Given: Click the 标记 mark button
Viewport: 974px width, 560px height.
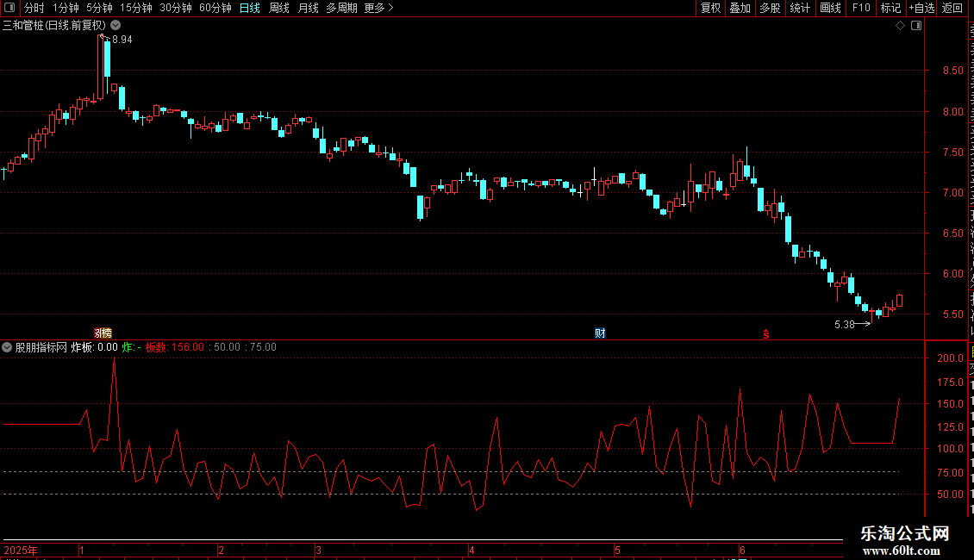Looking at the screenshot, I should coord(890,8).
